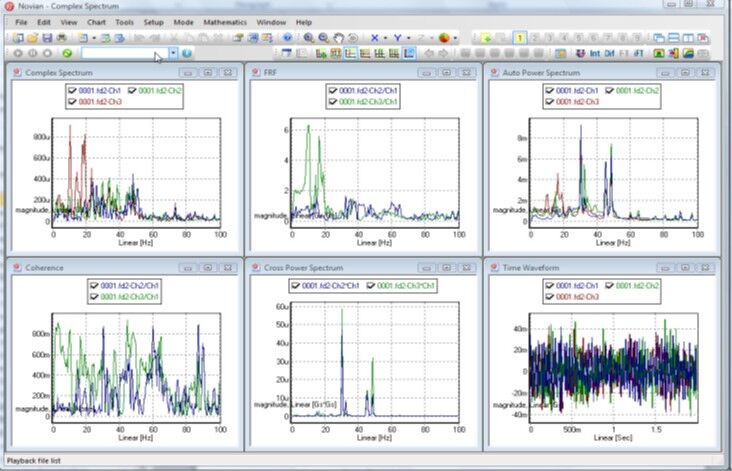Click the Save (floppy disk) toolbar icon
732x471 pixels.
(x=49, y=38)
